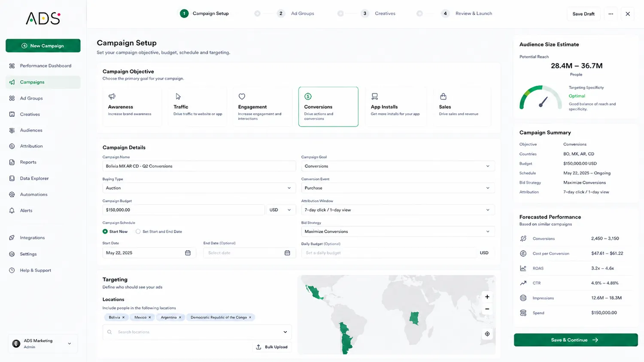Viewport: 644px width, 362px height.
Task: Open End Date calendar picker icon
Action: point(287,253)
